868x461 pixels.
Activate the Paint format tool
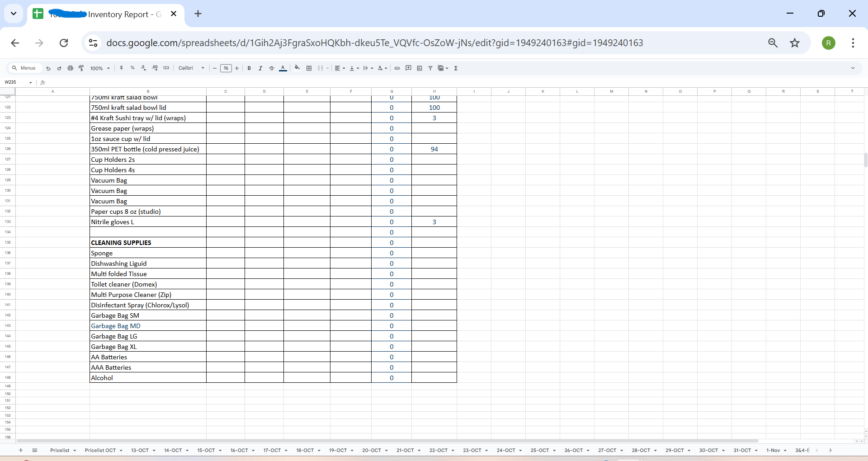[x=81, y=68]
